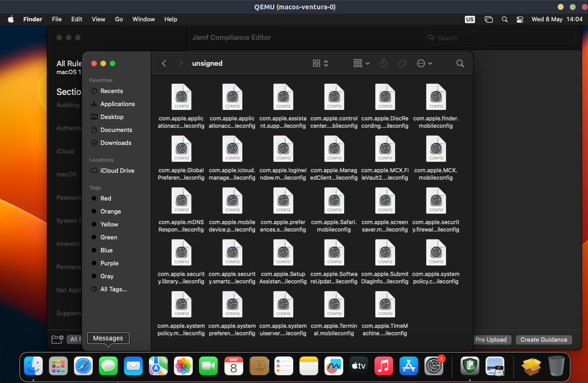Click the Create Guidance button

(x=544, y=339)
